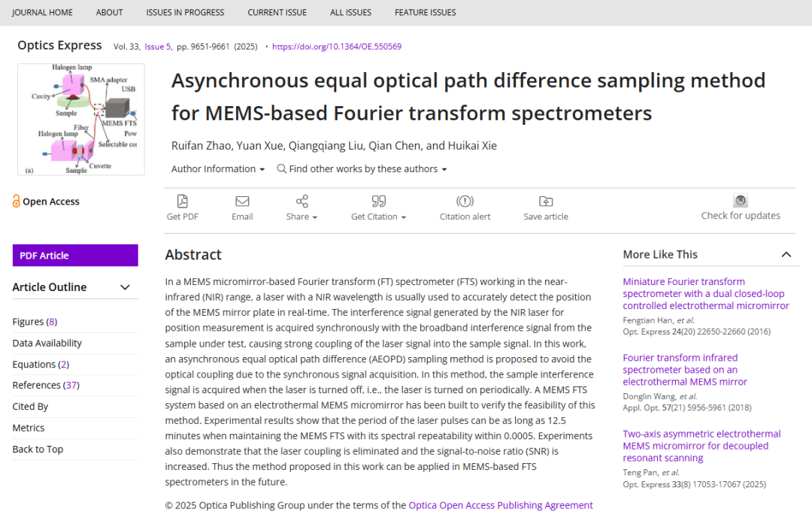Open the Get PDF download icon
The image size is (812, 512).
tap(182, 201)
